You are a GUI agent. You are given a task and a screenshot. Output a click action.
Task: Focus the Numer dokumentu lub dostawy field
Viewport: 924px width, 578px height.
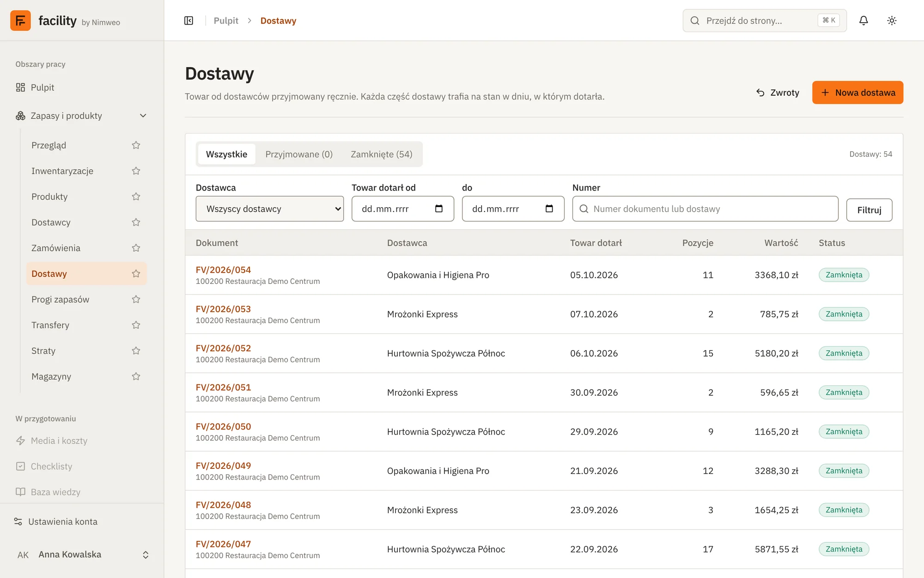tap(705, 209)
